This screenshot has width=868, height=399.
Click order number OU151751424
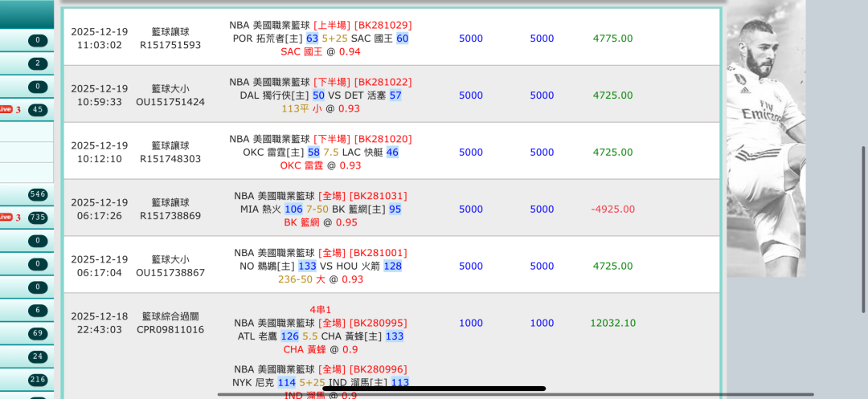pyautogui.click(x=170, y=102)
